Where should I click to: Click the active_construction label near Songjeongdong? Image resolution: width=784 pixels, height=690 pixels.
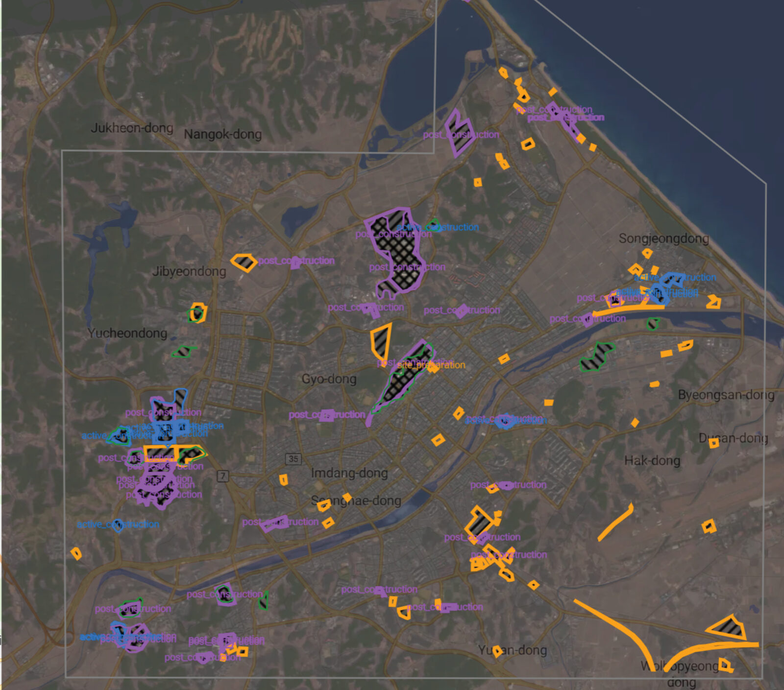[675, 277]
